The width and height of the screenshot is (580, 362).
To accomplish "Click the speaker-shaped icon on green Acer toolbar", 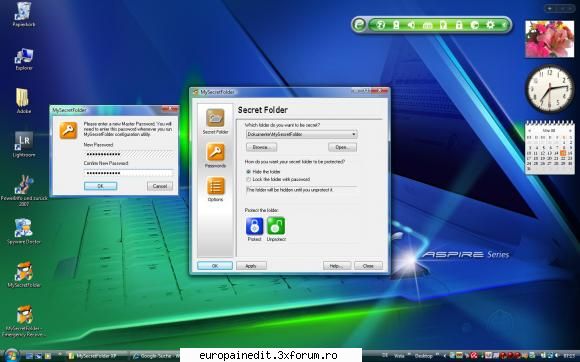I will click(411, 25).
